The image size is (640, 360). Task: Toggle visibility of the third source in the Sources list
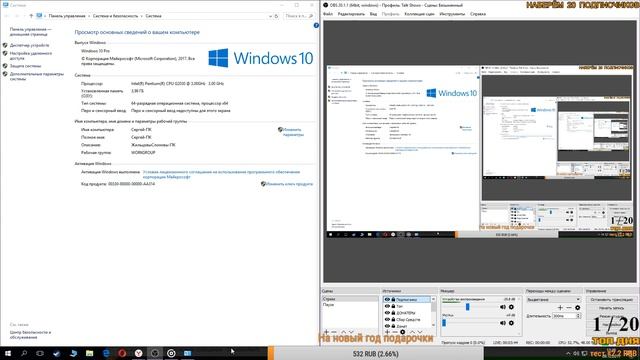click(x=387, y=313)
